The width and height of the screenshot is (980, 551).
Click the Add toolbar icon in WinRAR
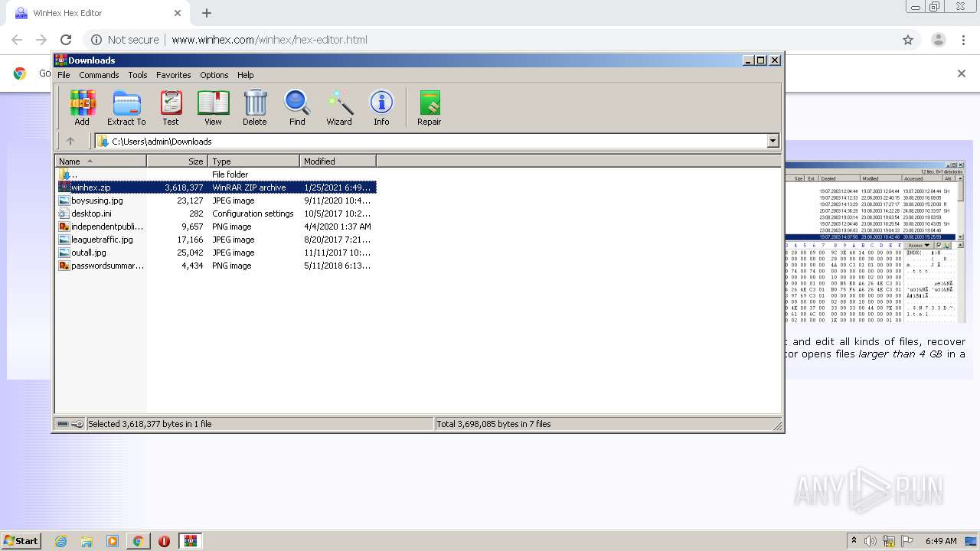(x=82, y=108)
